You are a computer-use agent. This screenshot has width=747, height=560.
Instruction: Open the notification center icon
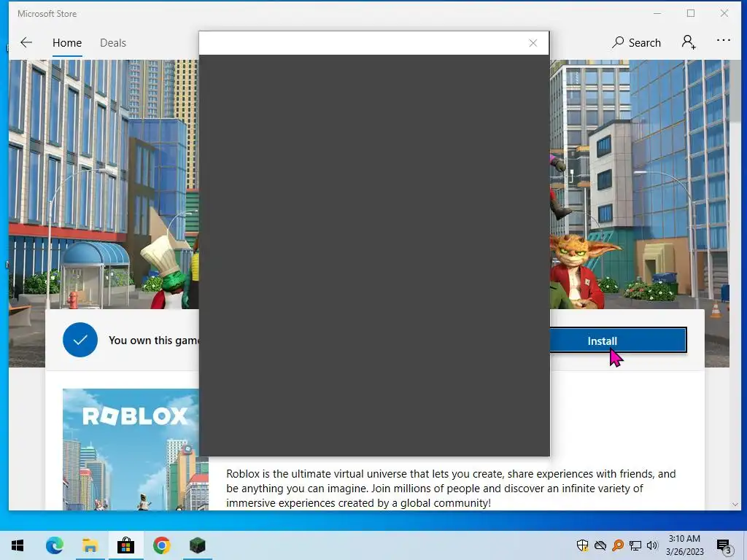[x=724, y=545]
